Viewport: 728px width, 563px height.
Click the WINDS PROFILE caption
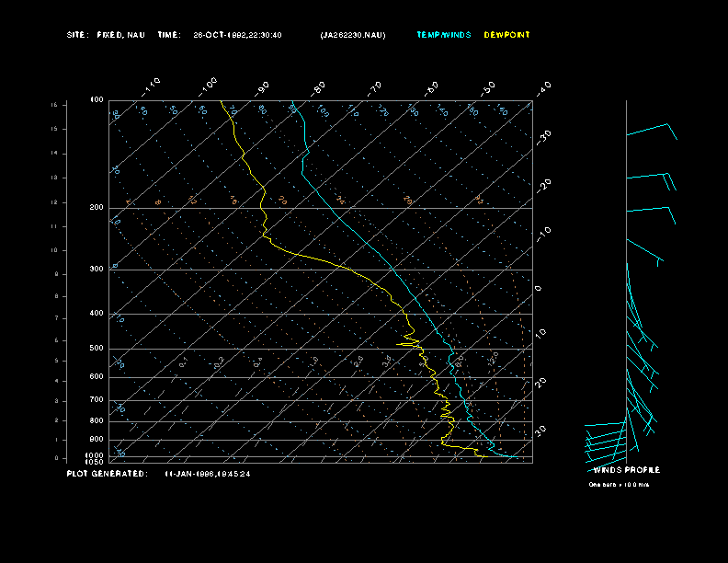click(x=626, y=470)
